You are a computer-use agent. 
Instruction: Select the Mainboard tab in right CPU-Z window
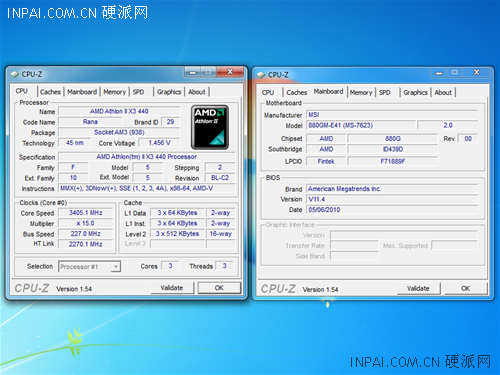pos(328,91)
